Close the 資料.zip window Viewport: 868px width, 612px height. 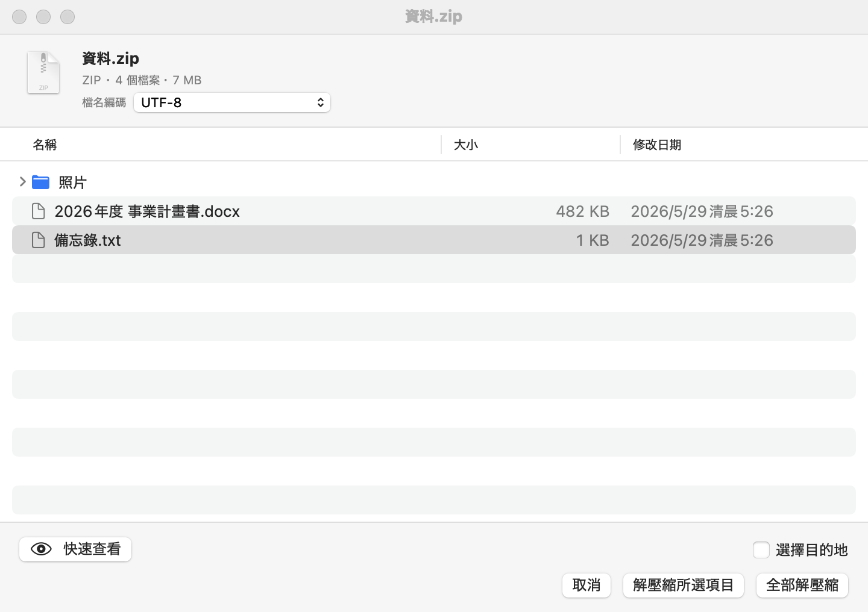coord(19,17)
